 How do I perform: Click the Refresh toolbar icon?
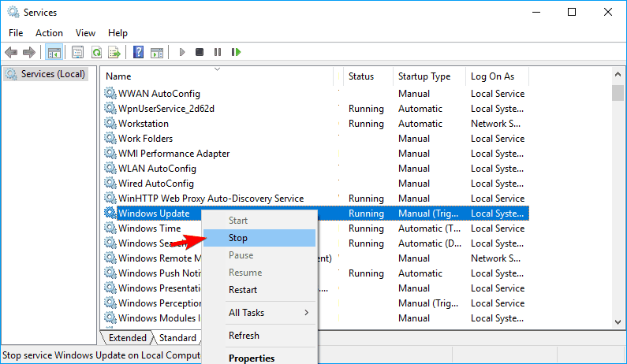coord(96,52)
